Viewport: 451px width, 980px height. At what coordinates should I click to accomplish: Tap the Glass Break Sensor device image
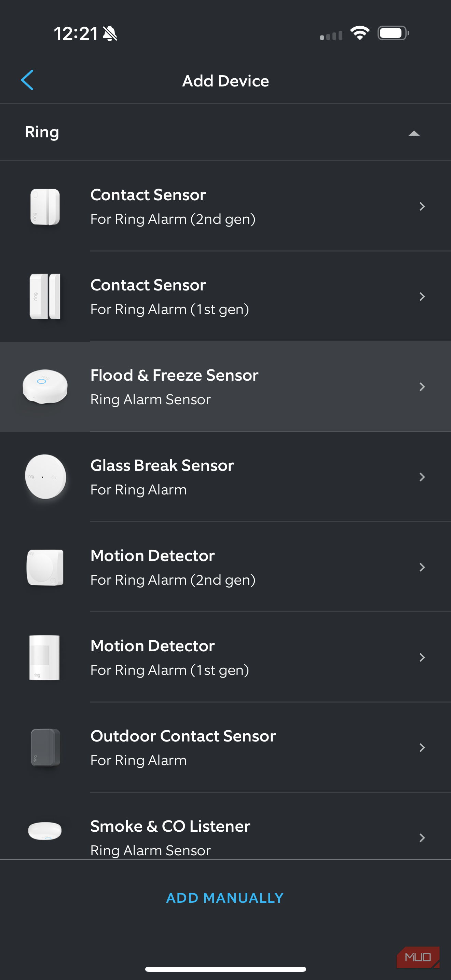45,477
